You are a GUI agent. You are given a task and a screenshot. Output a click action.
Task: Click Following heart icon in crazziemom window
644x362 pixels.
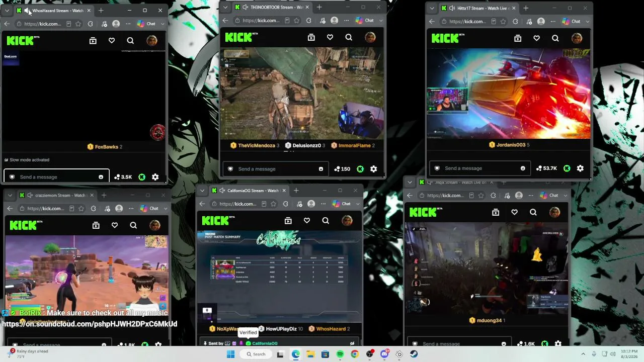pos(115,225)
